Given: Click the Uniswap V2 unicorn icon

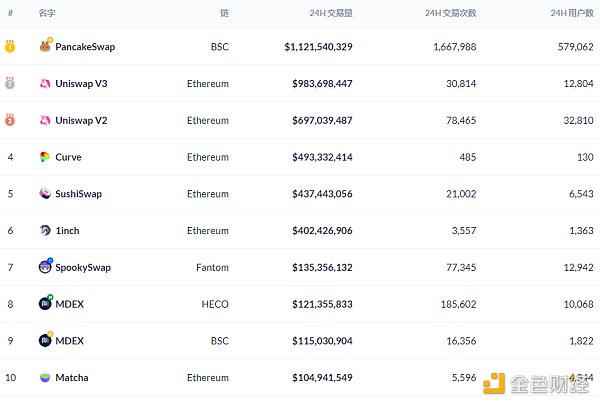Looking at the screenshot, I should (45, 121).
